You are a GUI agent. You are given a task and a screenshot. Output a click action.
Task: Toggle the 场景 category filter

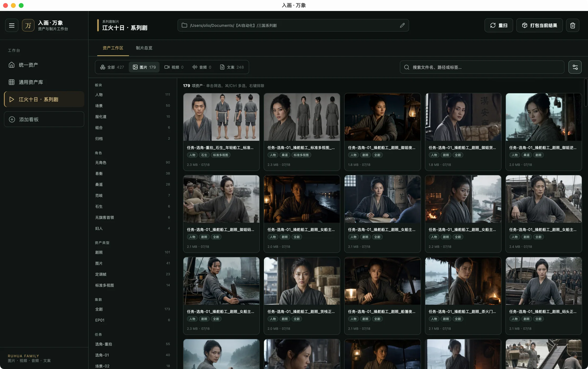[133, 106]
